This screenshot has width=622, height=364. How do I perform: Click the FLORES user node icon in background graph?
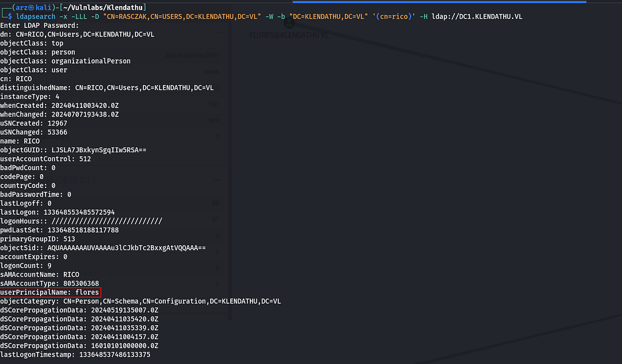(x=290, y=24)
